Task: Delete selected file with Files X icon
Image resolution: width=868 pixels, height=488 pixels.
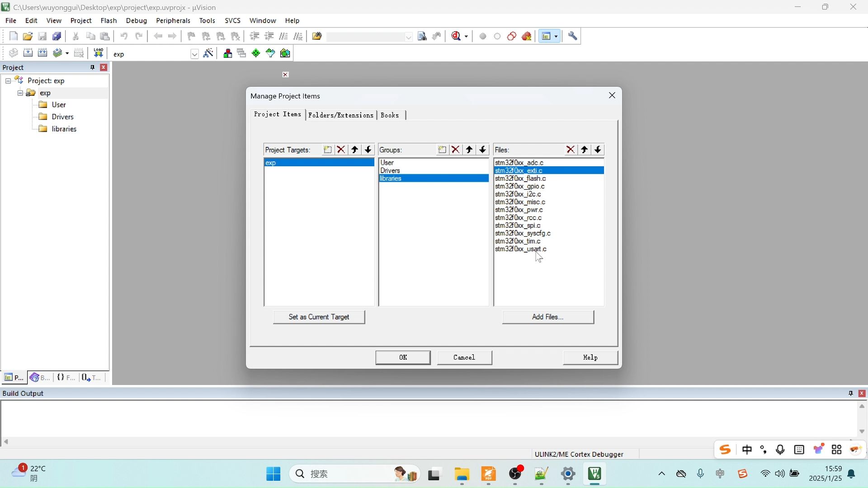Action: pos(571,150)
